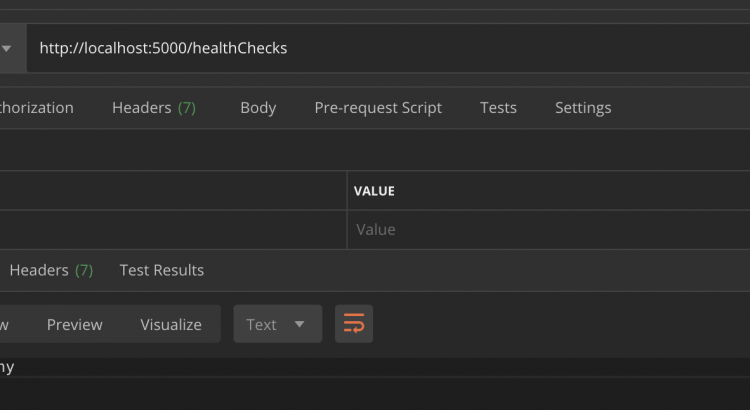This screenshot has width=750, height=410.
Task: Open the request Settings tab
Action: [583, 108]
